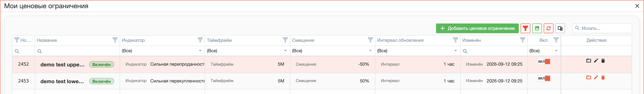Toggle the ВКЛ switch for row 2453

[x=544, y=78]
